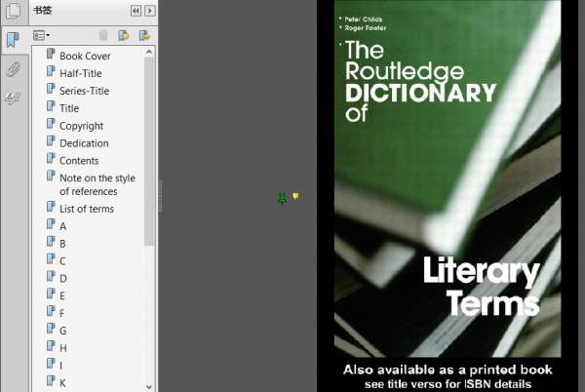Click the bookmark icon beside Contents
585x392 pixels.
51,158
